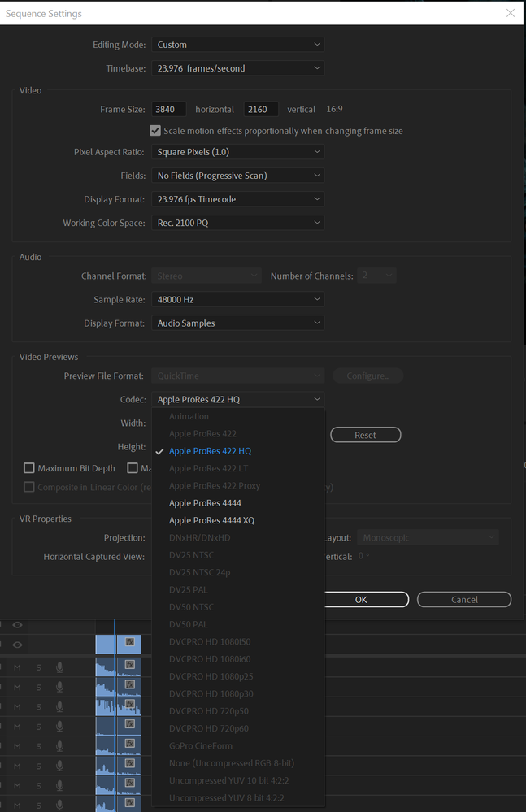Enable the Maximum Bit Depth checkbox
Image resolution: width=526 pixels, height=812 pixels.
29,468
